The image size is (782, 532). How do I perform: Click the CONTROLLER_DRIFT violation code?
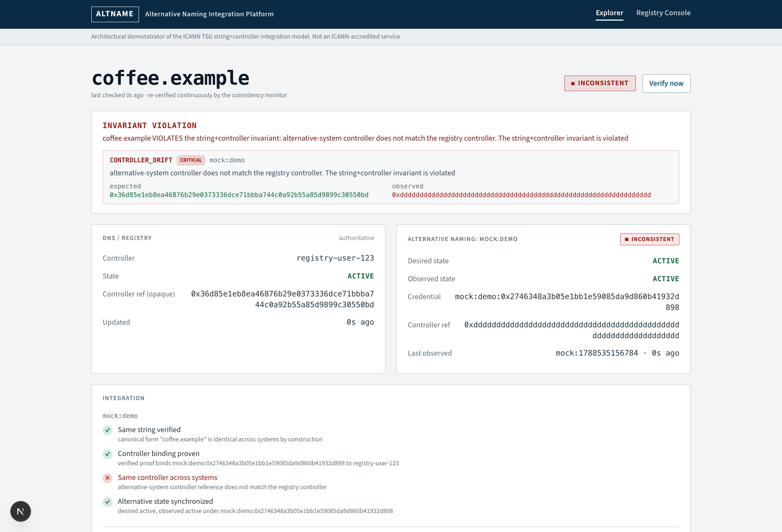[x=141, y=160]
